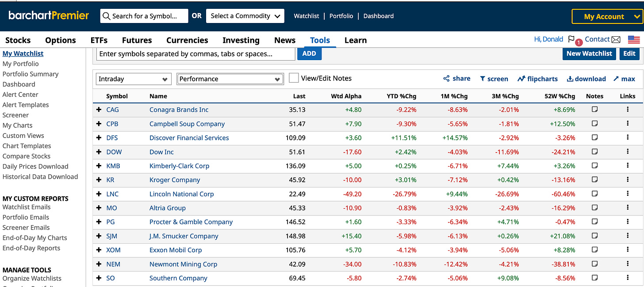Open the notes icon for DFS row
This screenshot has width=644, height=287.
tap(594, 138)
